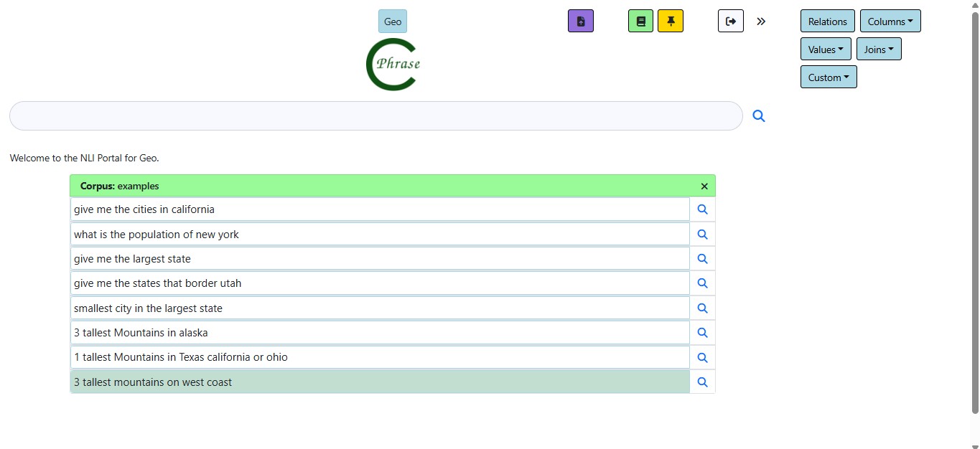The image size is (980, 449).
Task: Select example 'give me the largest state'
Action: pyautogui.click(x=380, y=259)
